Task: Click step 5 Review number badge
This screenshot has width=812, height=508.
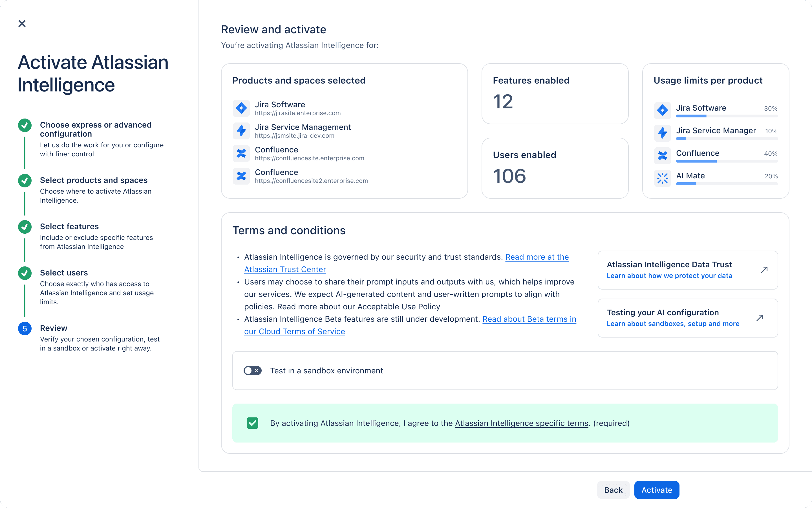Action: (25, 329)
